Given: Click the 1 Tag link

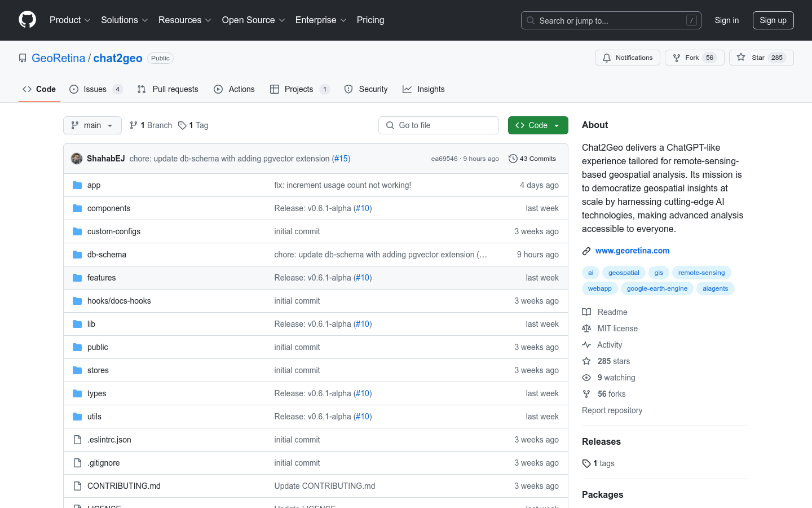Looking at the screenshot, I should [193, 125].
